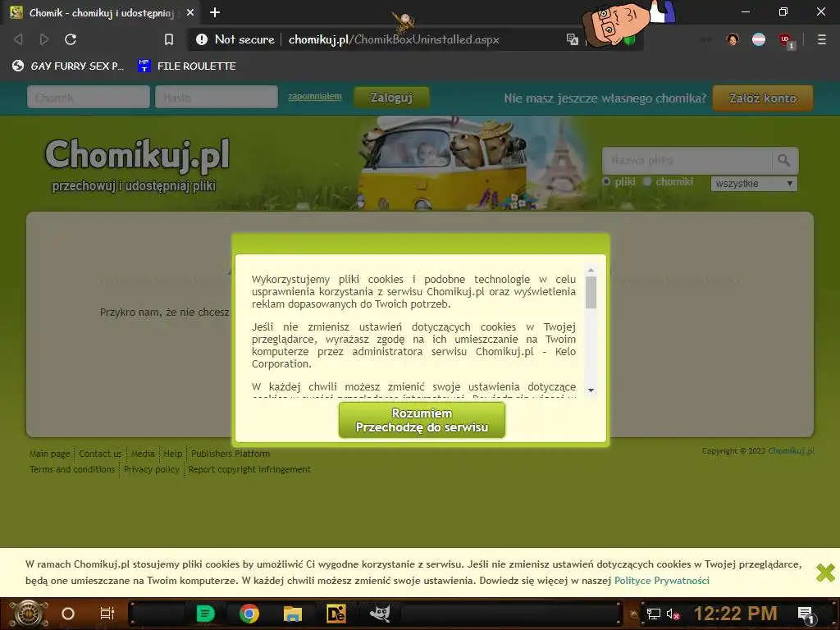The height and width of the screenshot is (630, 840).
Task: Click the Chomikuj.pl copyright link
Action: (x=791, y=451)
